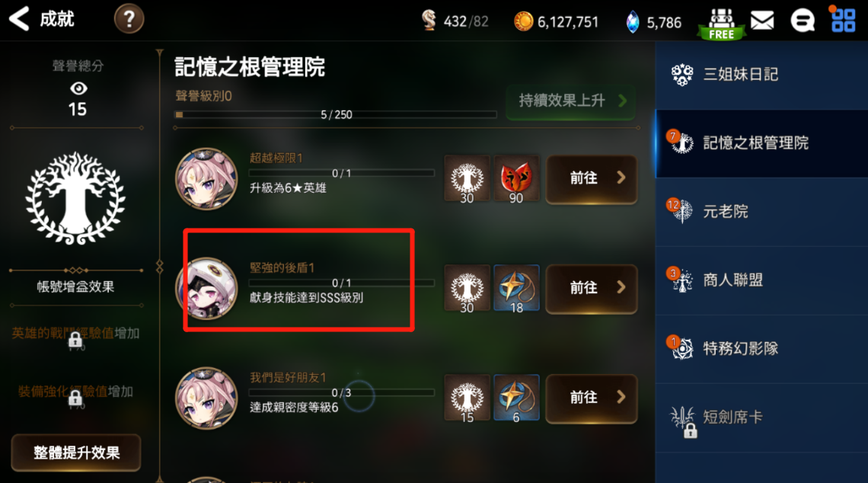
Task: Go to 我們是好朋友1 with 前往 arrow
Action: tap(591, 398)
